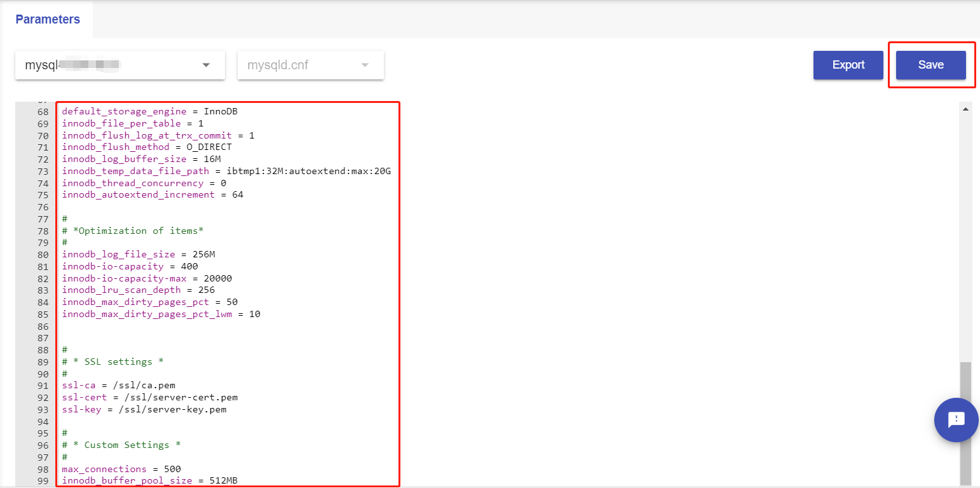Click the Optimization of items comment
The width and height of the screenshot is (980, 488).
click(x=133, y=230)
